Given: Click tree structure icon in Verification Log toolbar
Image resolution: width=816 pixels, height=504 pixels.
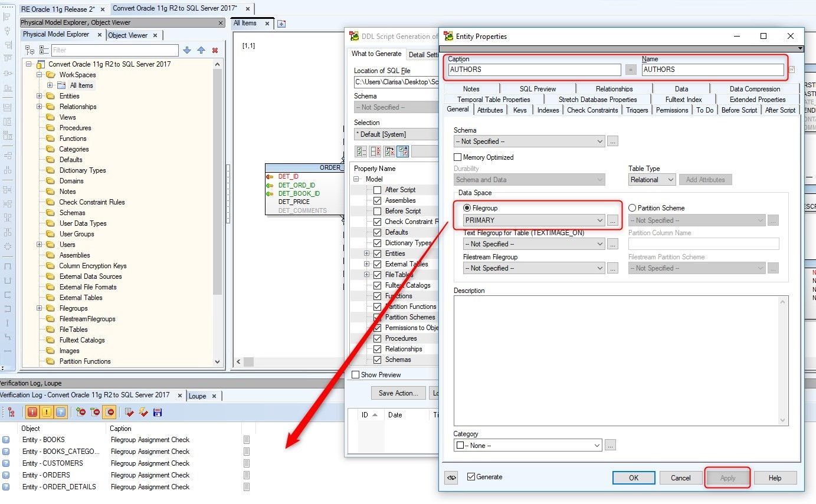Looking at the screenshot, I should 11,412.
